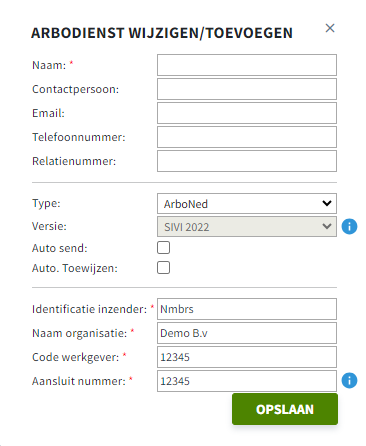366x446 pixels.
Task: Close the Arbodienst wijzigen/toevoegen dialog
Action: 330,28
